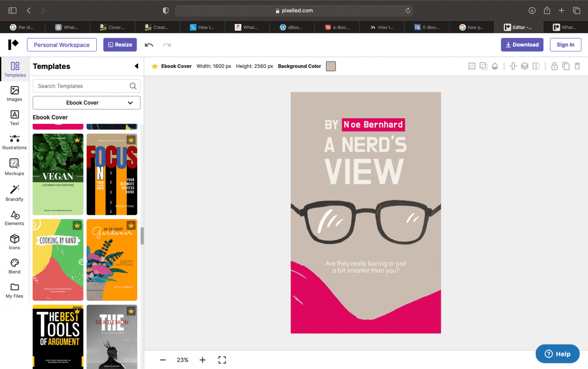Delete the design via the trash icon
The width and height of the screenshot is (588, 369).
pos(577,66)
